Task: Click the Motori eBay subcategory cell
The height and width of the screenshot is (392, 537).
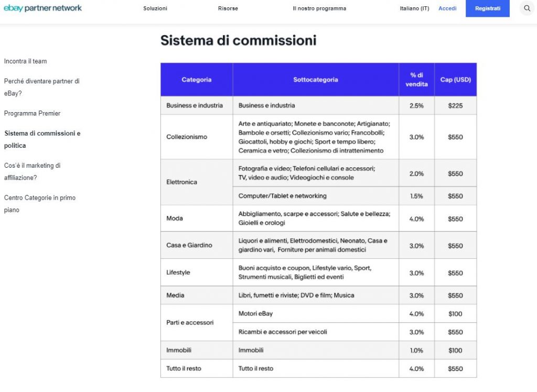Action: pos(316,313)
